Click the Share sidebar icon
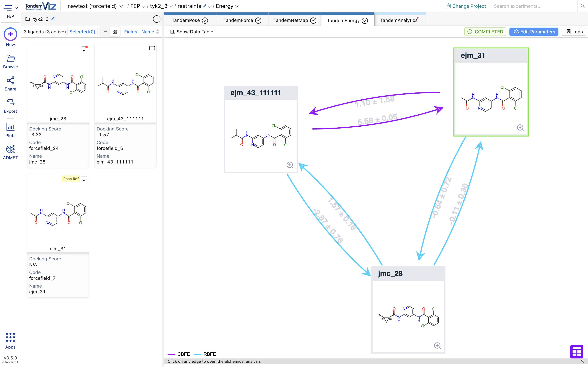588x367 pixels. [x=10, y=83]
